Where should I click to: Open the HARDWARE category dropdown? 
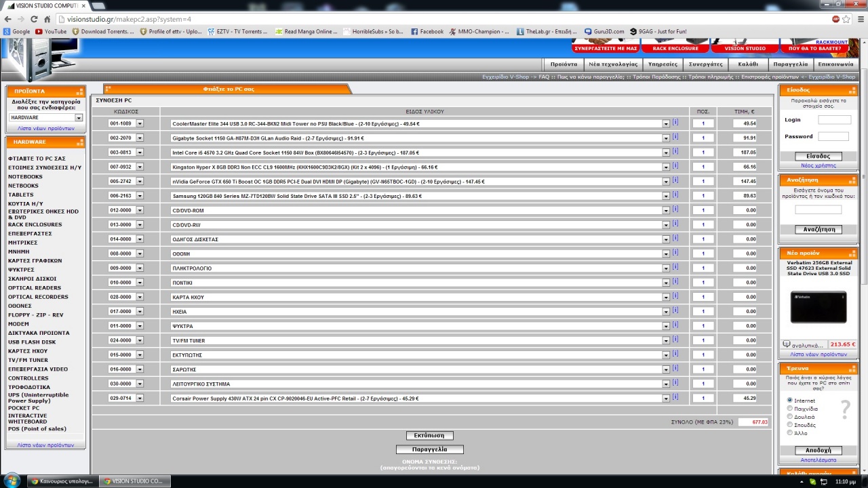45,117
